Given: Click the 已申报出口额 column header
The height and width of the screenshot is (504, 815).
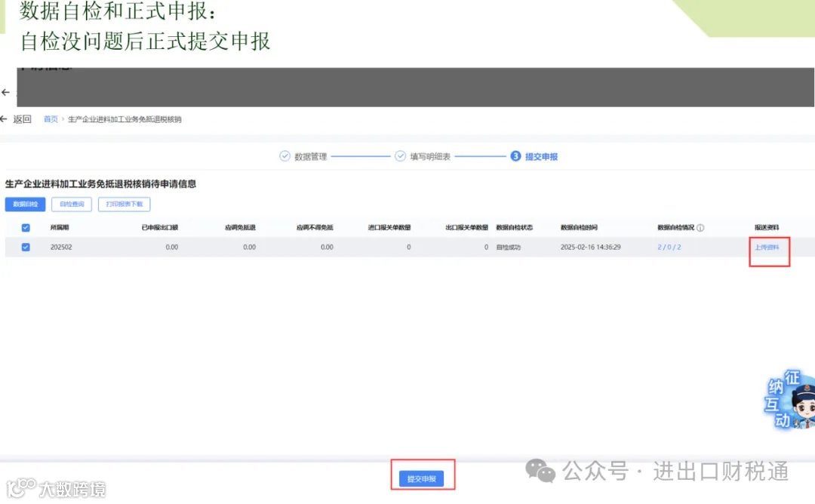Looking at the screenshot, I should [160, 228].
